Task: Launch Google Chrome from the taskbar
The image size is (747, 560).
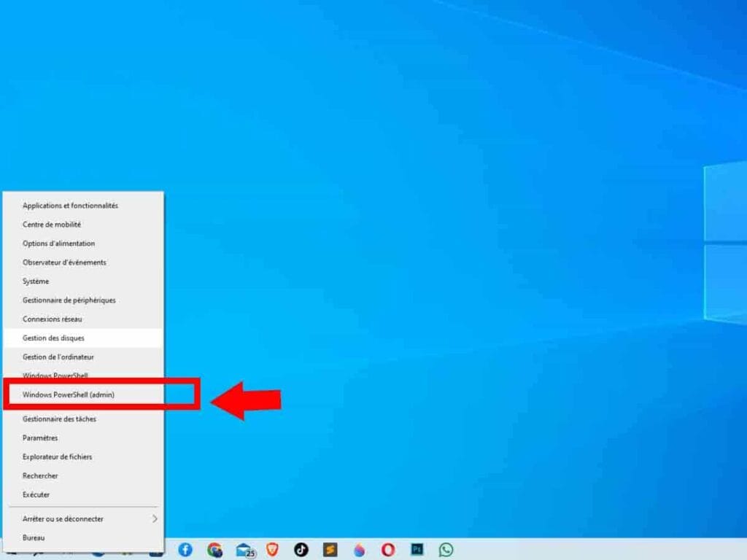Action: [x=214, y=550]
